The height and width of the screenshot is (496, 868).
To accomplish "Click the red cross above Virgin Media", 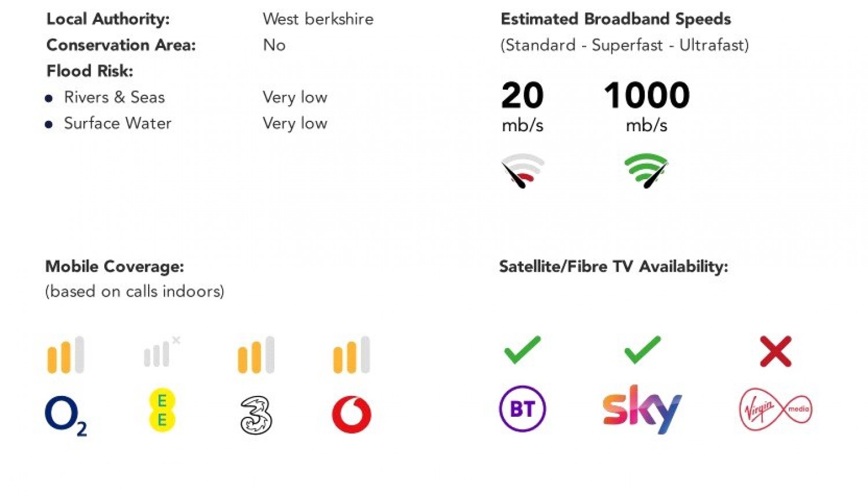I will [775, 351].
